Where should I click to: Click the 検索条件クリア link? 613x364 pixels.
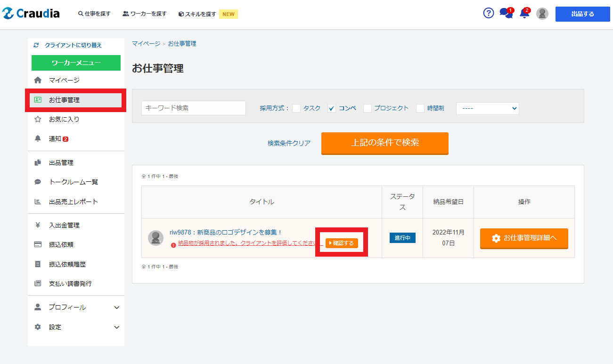(x=289, y=143)
